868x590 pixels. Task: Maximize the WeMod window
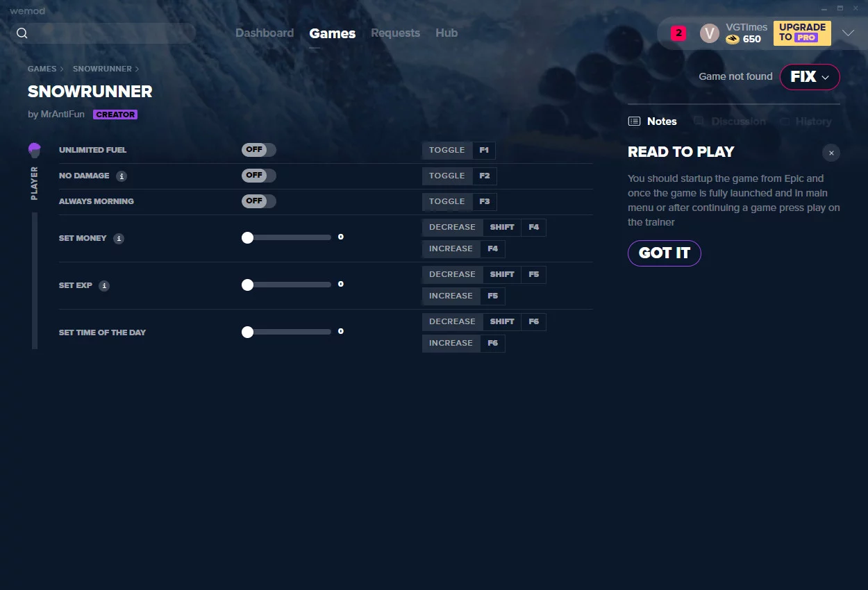point(840,8)
